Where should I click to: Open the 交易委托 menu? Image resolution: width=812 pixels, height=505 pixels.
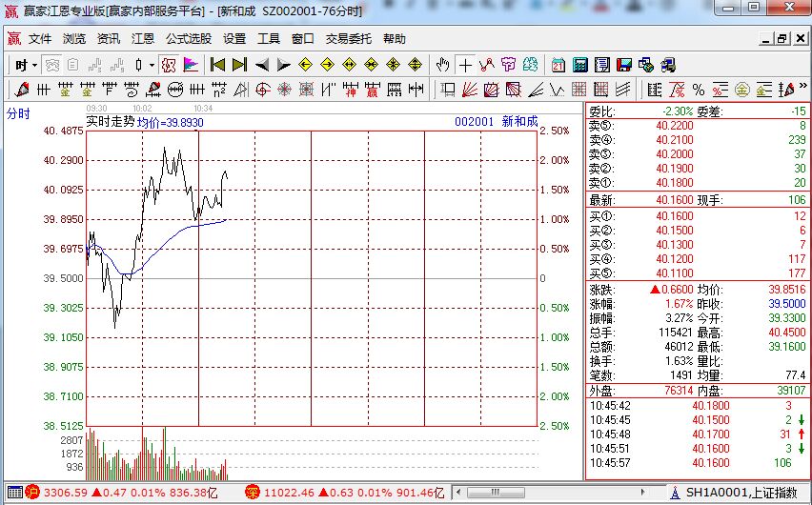[349, 39]
